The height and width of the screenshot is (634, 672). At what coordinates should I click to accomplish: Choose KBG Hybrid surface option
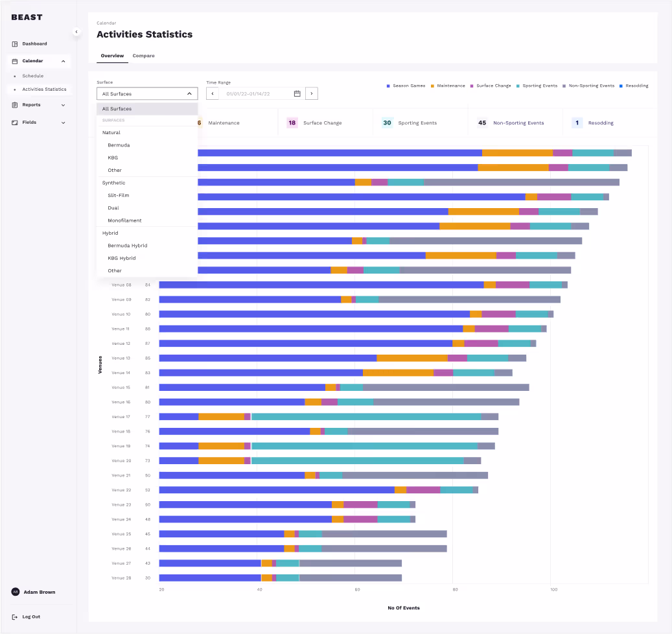147,258
